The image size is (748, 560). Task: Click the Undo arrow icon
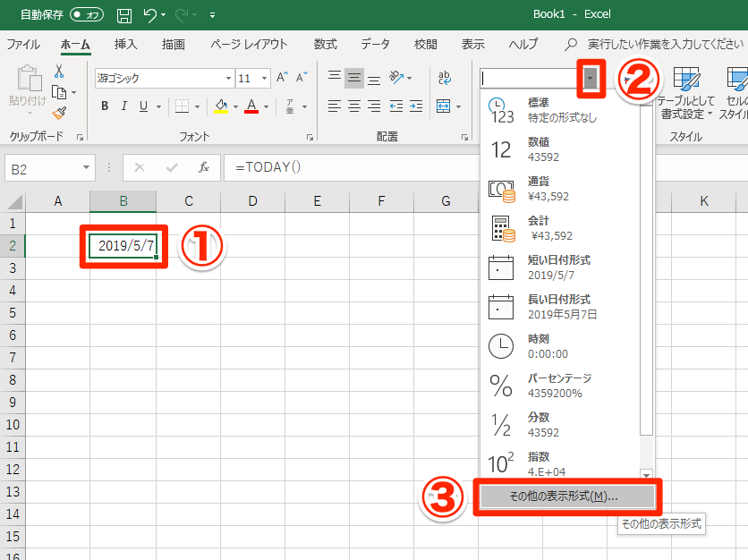[x=148, y=14]
